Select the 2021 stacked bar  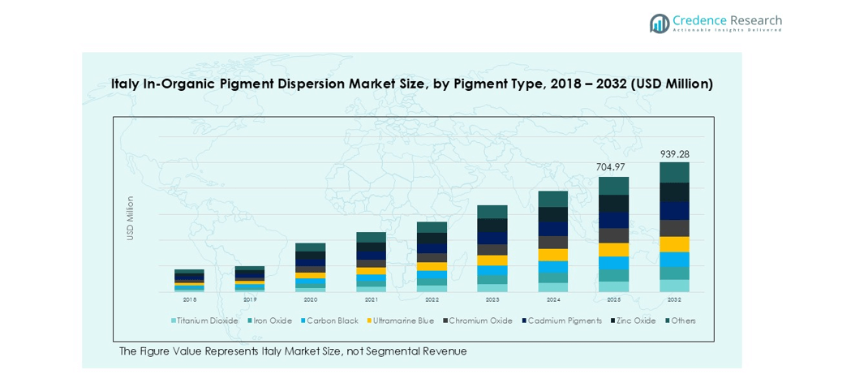pyautogui.click(x=371, y=262)
